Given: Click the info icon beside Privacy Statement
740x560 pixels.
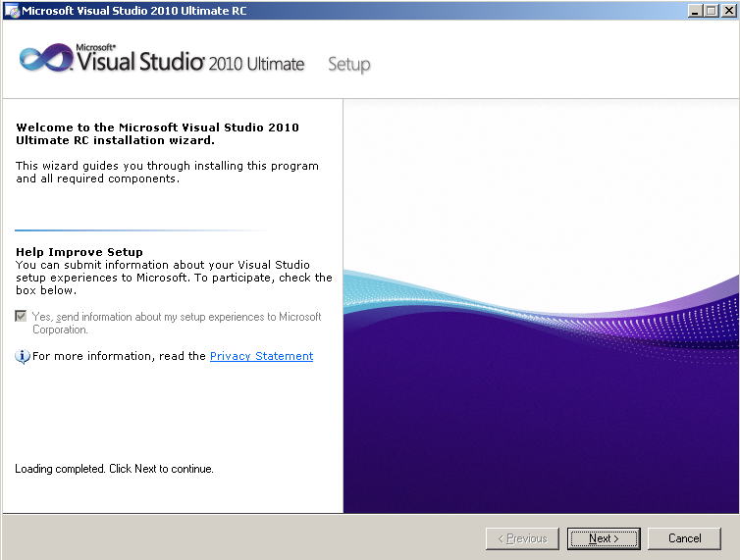Looking at the screenshot, I should point(23,356).
